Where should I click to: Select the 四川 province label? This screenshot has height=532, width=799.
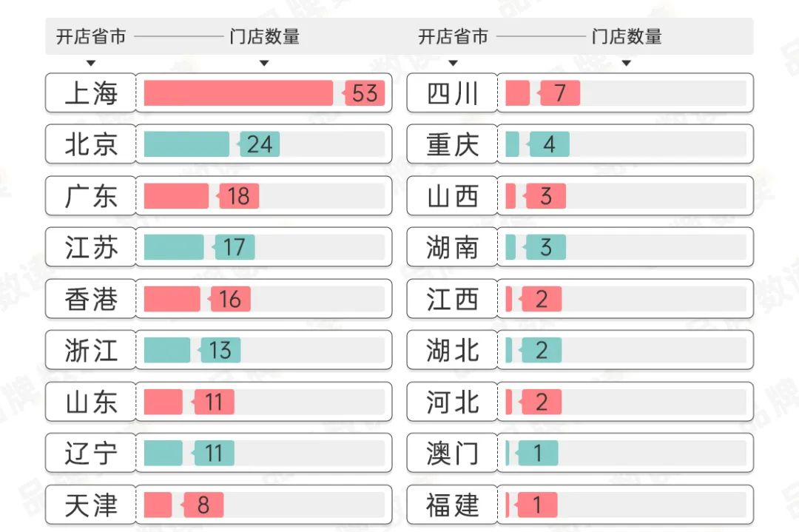[452, 92]
